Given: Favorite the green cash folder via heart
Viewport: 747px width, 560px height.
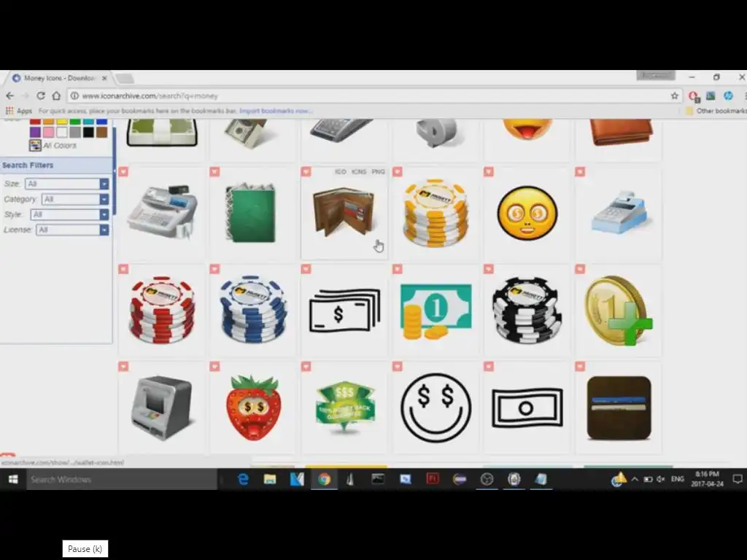Looking at the screenshot, I should [x=215, y=172].
